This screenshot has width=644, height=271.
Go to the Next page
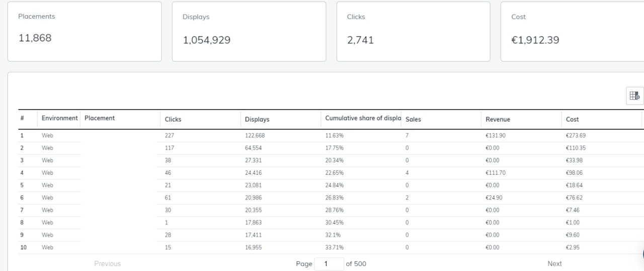coord(554,263)
